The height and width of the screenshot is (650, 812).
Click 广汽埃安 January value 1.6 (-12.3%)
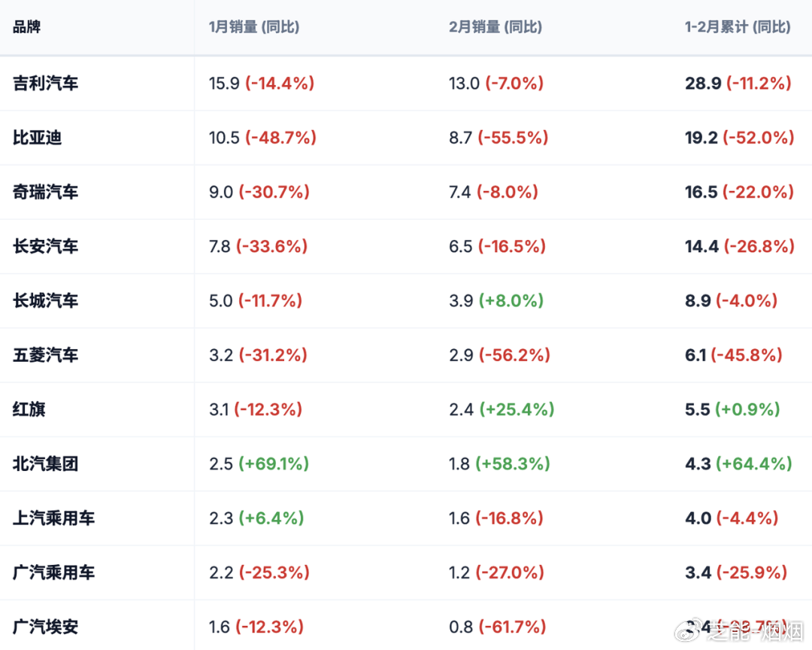[x=256, y=627]
